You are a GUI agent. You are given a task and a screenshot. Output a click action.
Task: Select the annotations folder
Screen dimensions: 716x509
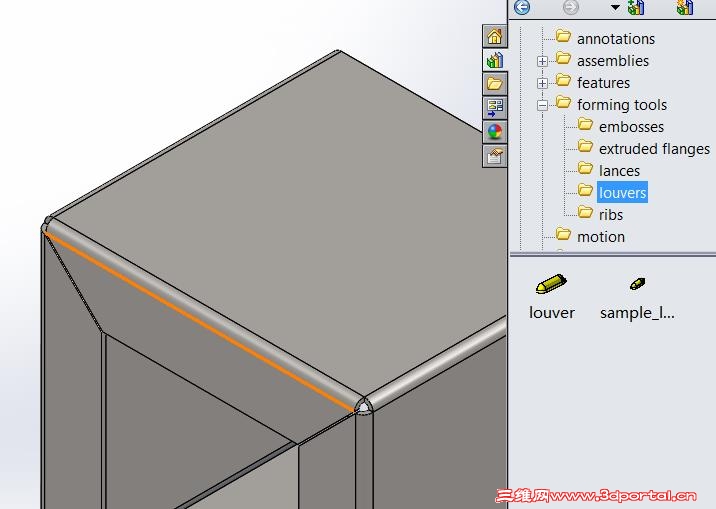616,39
